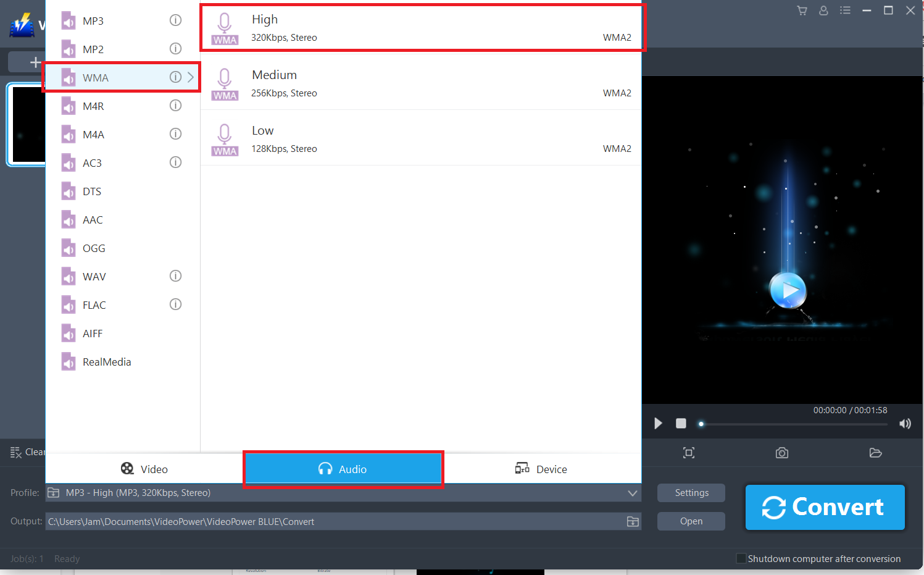The image size is (924, 575).
Task: Open the task list icon
Action: click(845, 10)
